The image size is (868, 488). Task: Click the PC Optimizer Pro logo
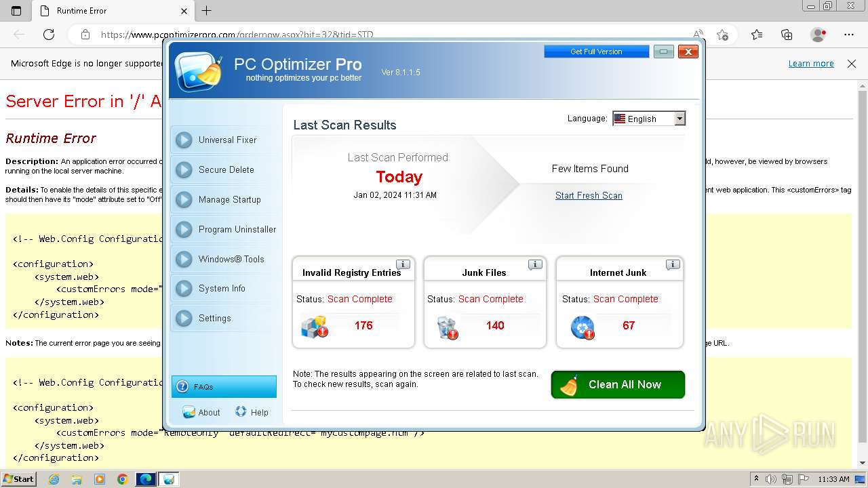198,70
